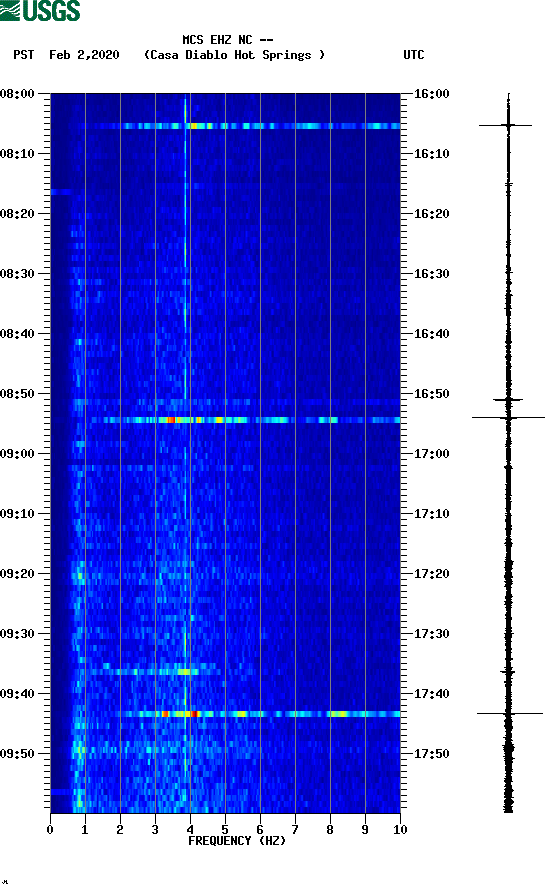Click the 3 Hz frequency tick label

point(155,830)
